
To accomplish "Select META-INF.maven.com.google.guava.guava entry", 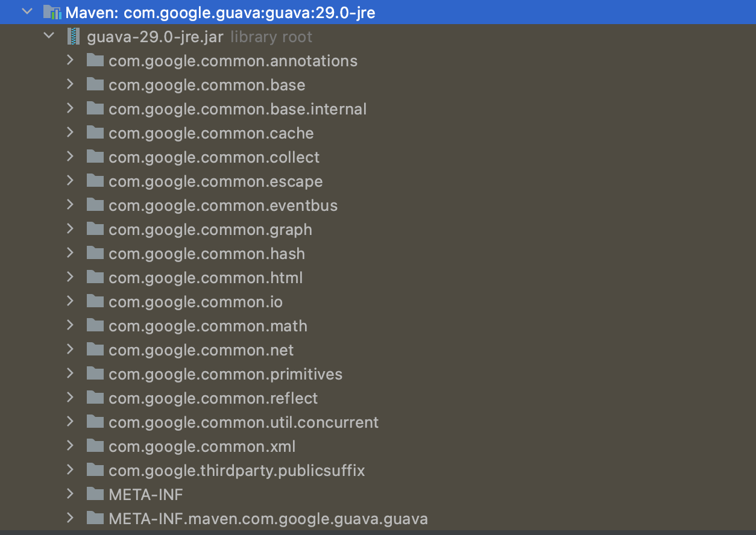I will click(268, 519).
